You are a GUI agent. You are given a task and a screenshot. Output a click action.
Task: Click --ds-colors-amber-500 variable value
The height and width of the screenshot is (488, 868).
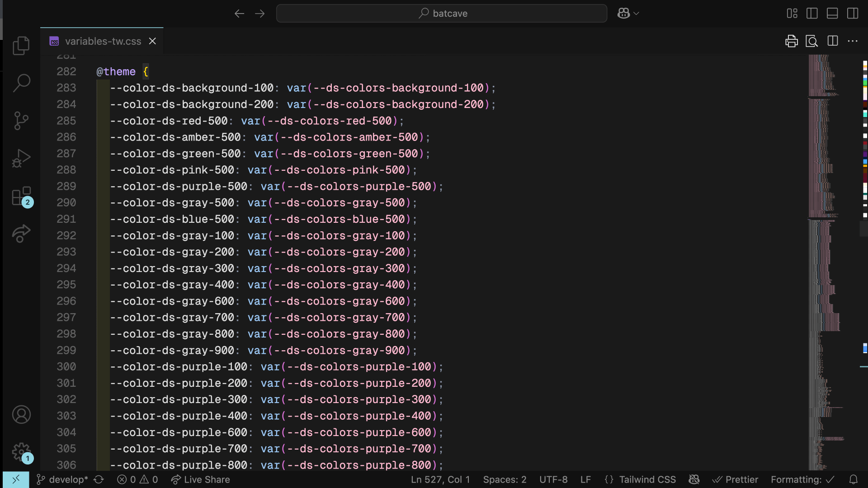[349, 137]
